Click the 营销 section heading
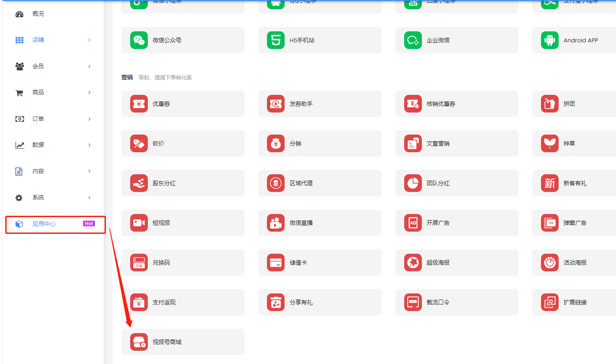Image resolution: width=616 pixels, height=364 pixels. pos(127,77)
